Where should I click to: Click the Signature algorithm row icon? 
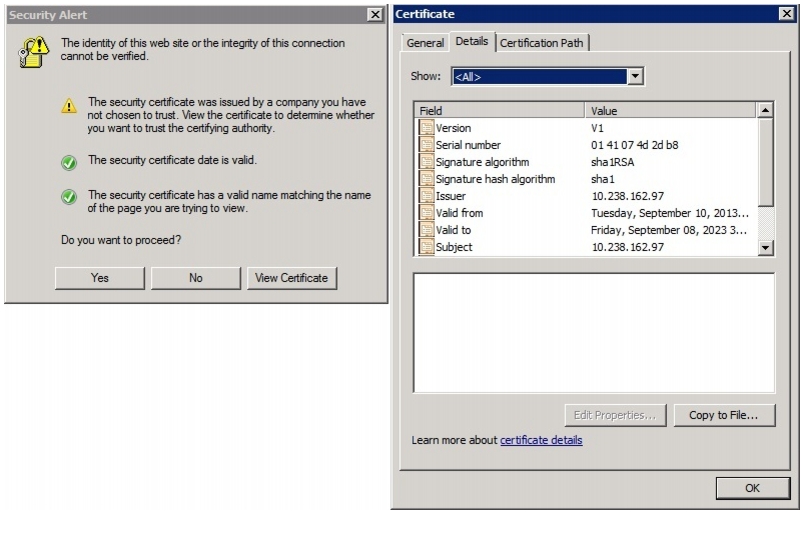pos(426,162)
